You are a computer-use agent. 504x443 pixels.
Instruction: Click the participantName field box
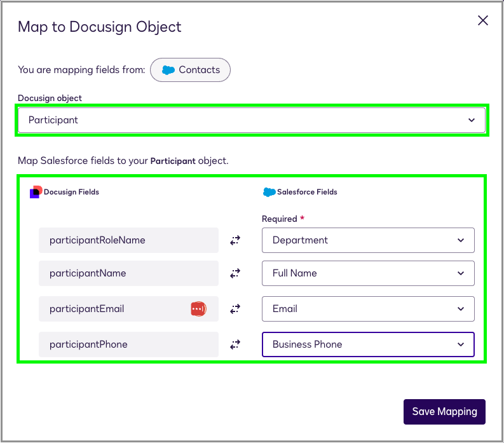(x=128, y=273)
